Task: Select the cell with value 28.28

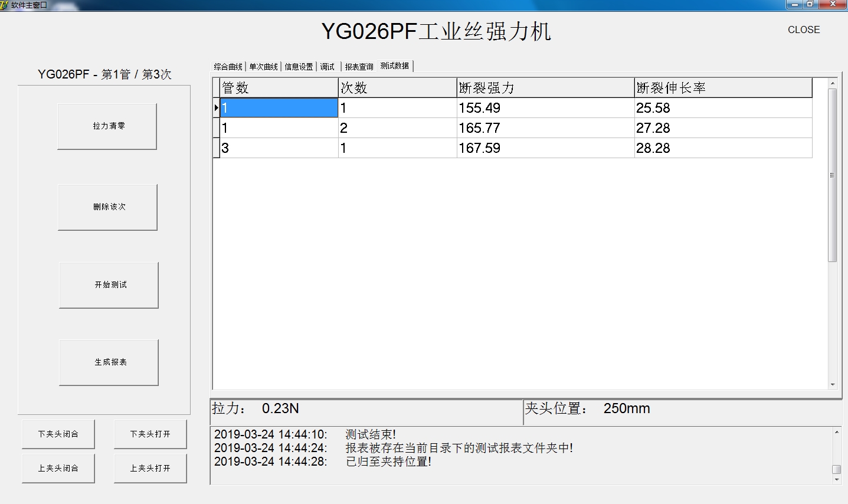Action: 723,148
